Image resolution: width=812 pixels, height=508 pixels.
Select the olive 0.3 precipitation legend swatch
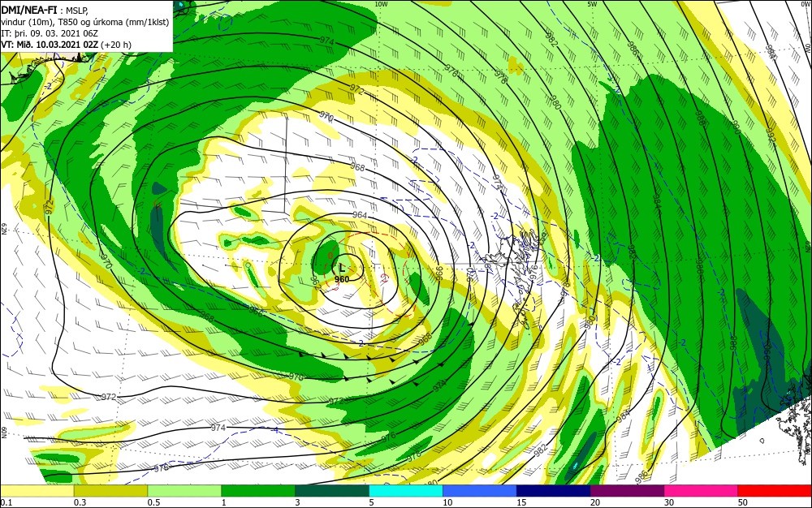tap(110, 491)
